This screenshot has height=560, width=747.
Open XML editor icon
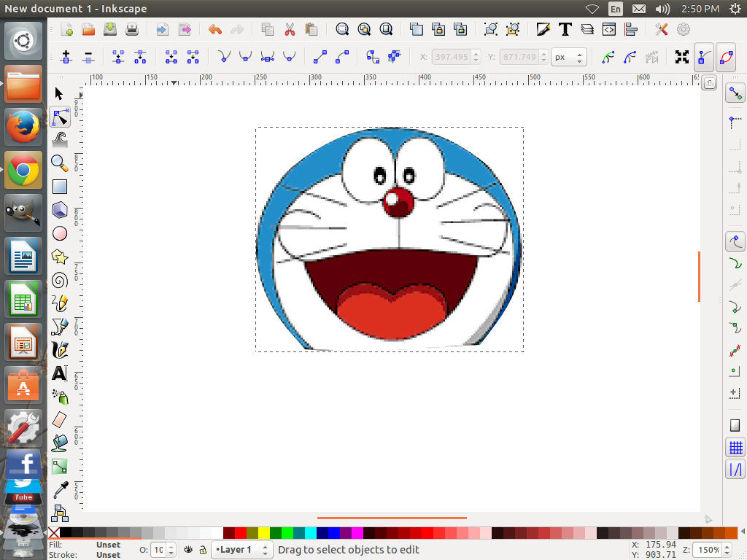(609, 29)
